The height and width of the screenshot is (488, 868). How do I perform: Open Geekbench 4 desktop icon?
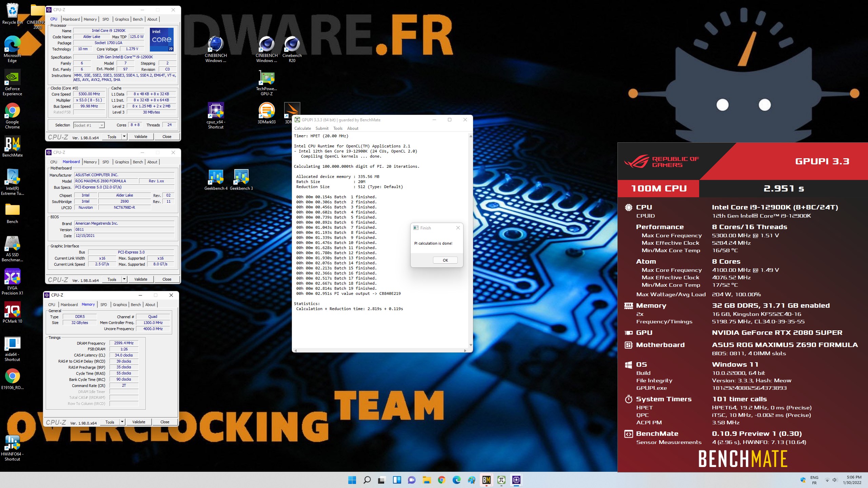click(216, 180)
